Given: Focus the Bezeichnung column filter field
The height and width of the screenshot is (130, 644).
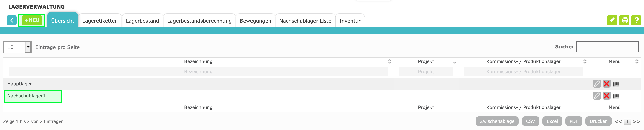Looking at the screenshot, I should pyautogui.click(x=198, y=72).
